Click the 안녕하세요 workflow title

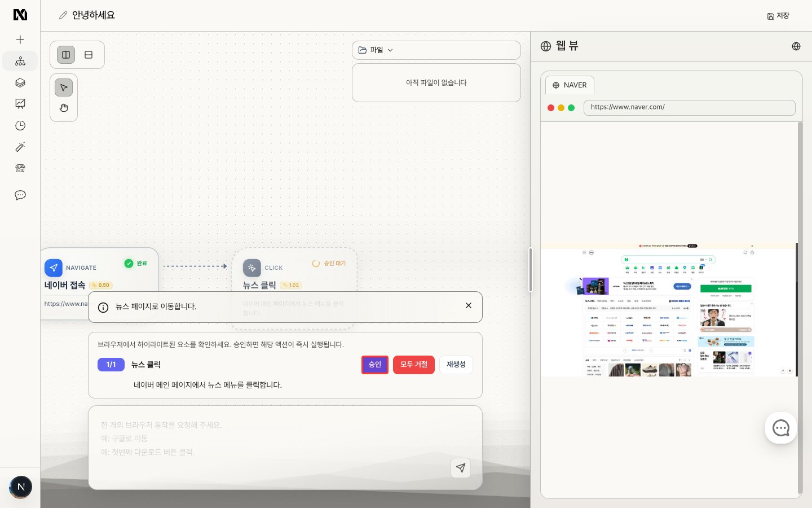94,15
